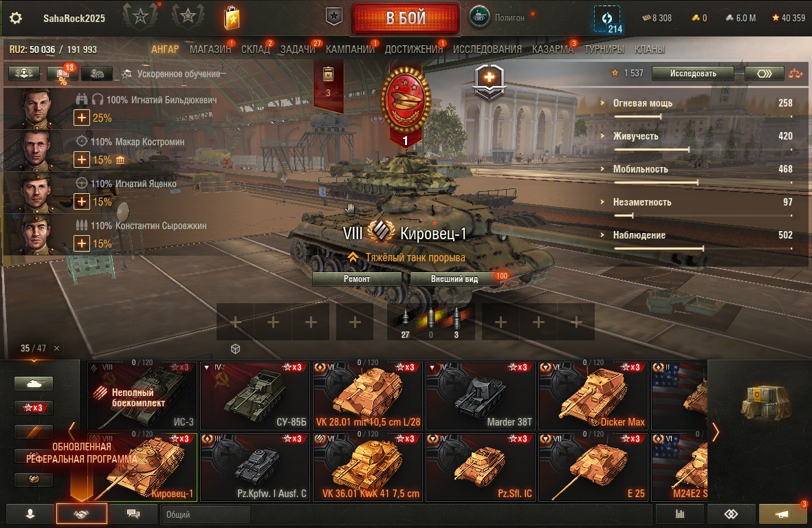Switch to the МАГАЗИН tab
This screenshot has height=528, width=812.
(210, 49)
